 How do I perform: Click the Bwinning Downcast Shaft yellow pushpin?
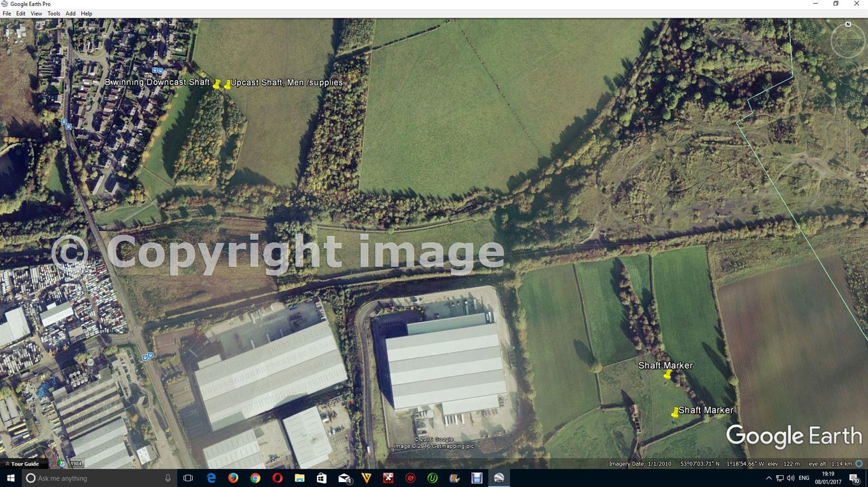pyautogui.click(x=217, y=84)
